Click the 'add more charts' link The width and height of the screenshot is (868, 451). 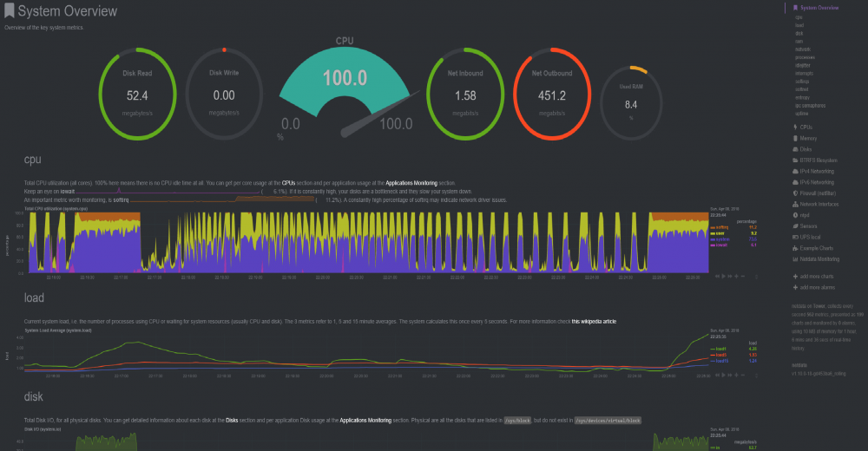[817, 277]
